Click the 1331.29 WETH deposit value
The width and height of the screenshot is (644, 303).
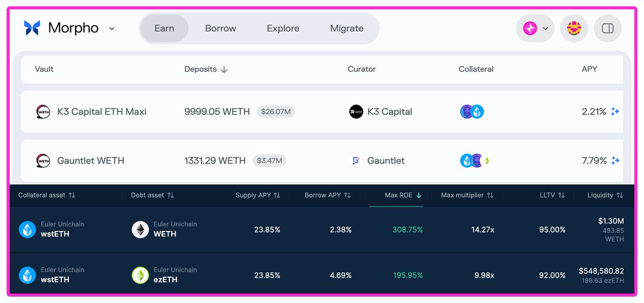[x=215, y=161]
